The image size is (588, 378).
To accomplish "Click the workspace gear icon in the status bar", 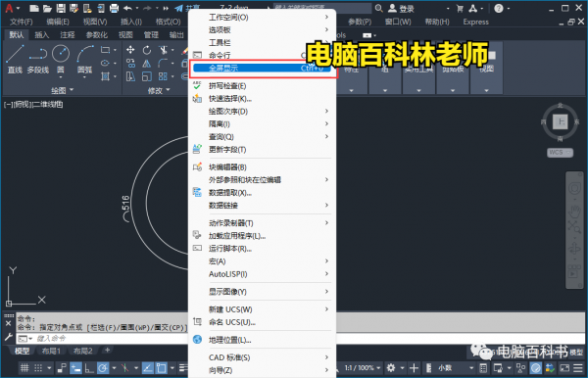I will [x=391, y=368].
